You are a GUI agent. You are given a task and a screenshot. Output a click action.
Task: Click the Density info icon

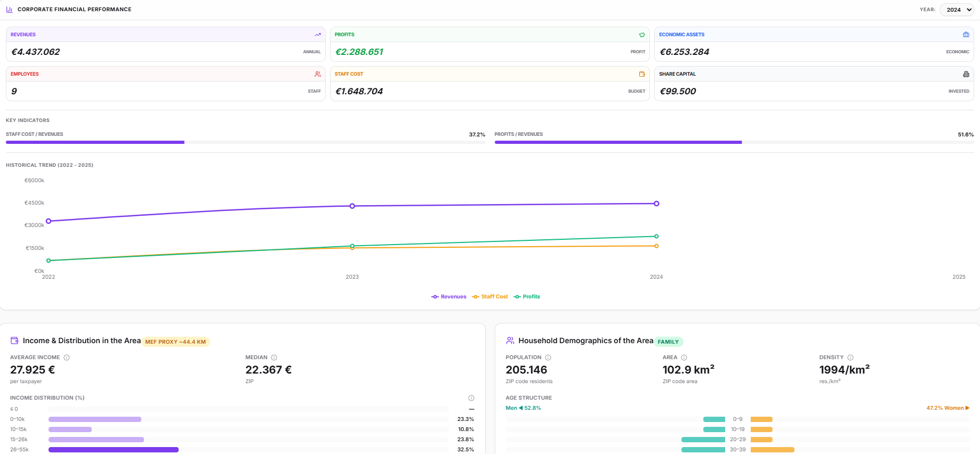(x=850, y=358)
